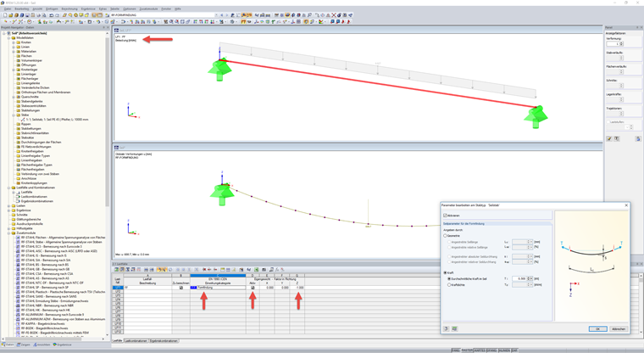This screenshot has width=644, height=353.
Task: Click the Open file toolbar icon
Action: click(x=11, y=15)
